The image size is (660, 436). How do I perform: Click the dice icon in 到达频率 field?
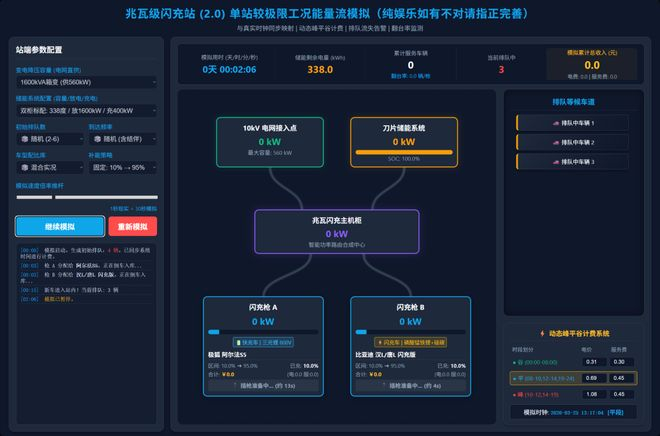click(x=98, y=139)
